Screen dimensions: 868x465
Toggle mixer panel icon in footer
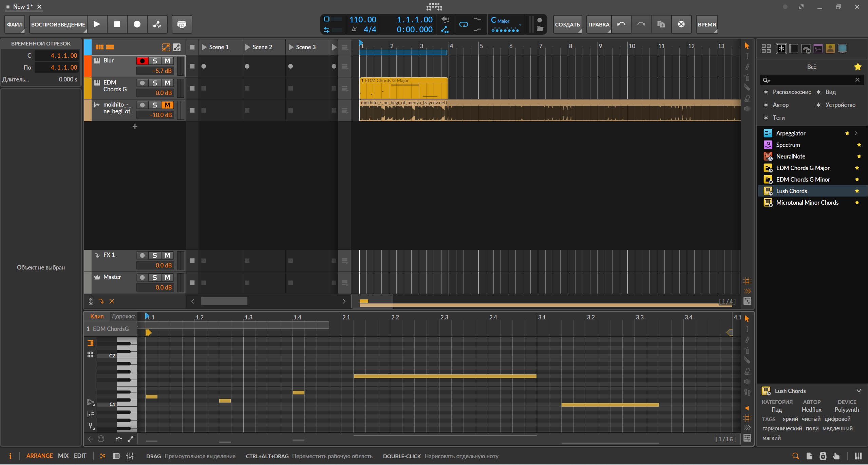130,456
